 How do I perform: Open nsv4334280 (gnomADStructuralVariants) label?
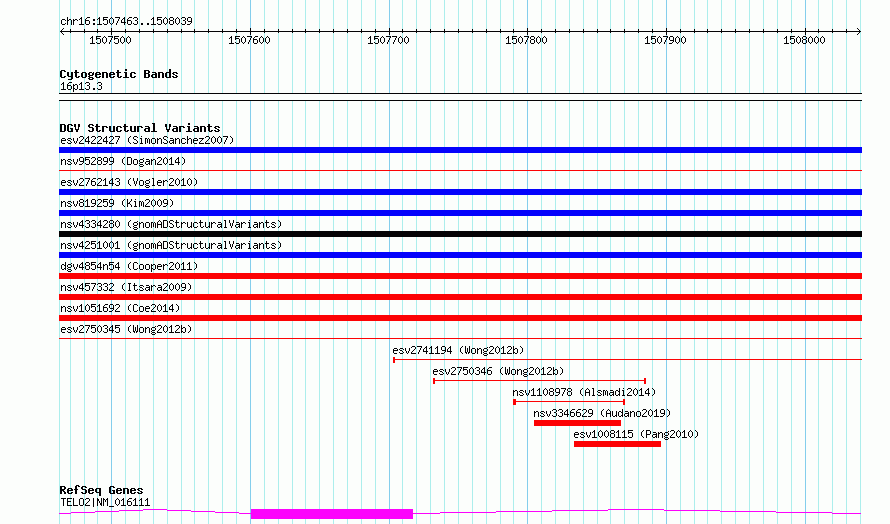pos(171,224)
